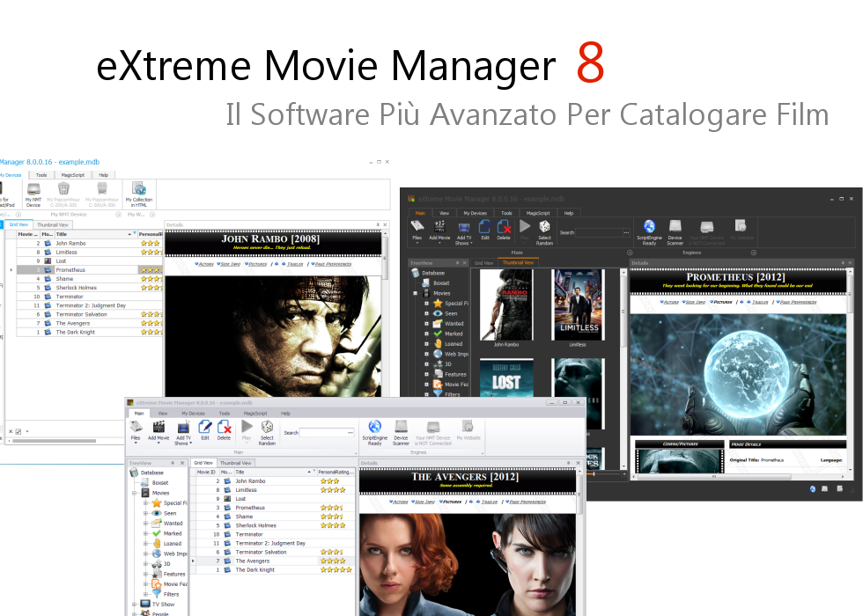Open the Tools tab in the dark window
This screenshot has height=616, width=863.
506,213
